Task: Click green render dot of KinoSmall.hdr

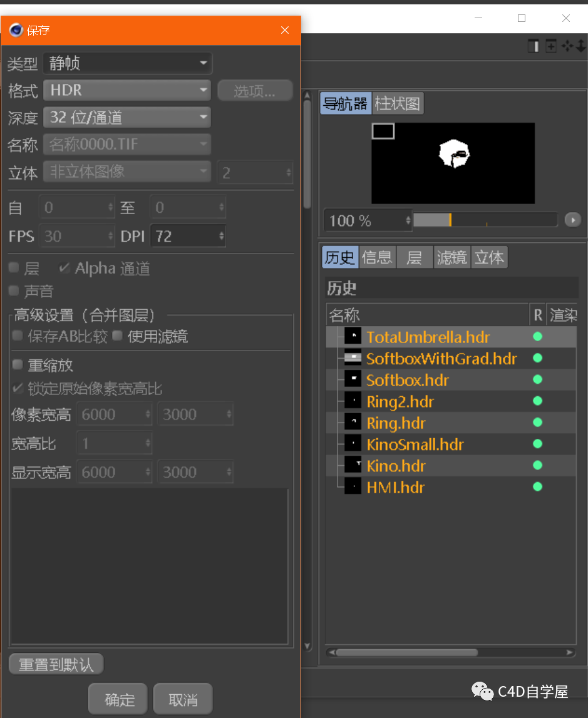Action: tap(538, 444)
